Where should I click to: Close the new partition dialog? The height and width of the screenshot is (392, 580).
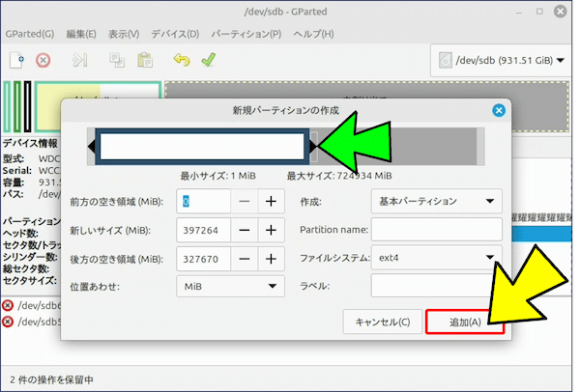499,110
